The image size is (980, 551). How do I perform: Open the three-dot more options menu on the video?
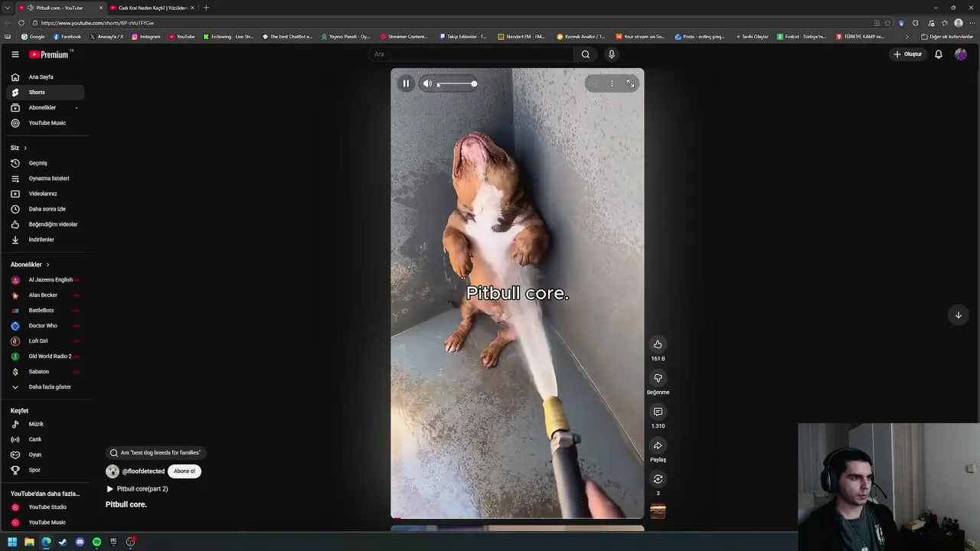click(x=612, y=83)
